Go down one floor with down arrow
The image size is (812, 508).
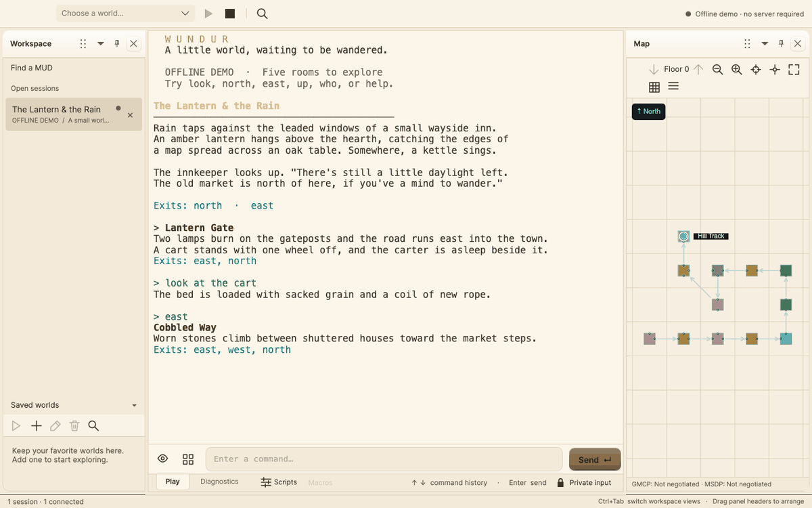coord(654,69)
